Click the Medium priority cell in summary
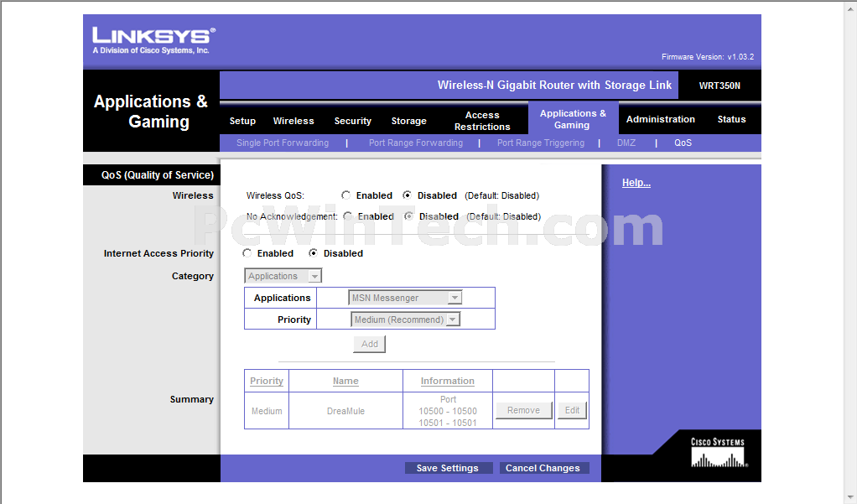Viewport: 857px width, 504px height. pos(267,411)
